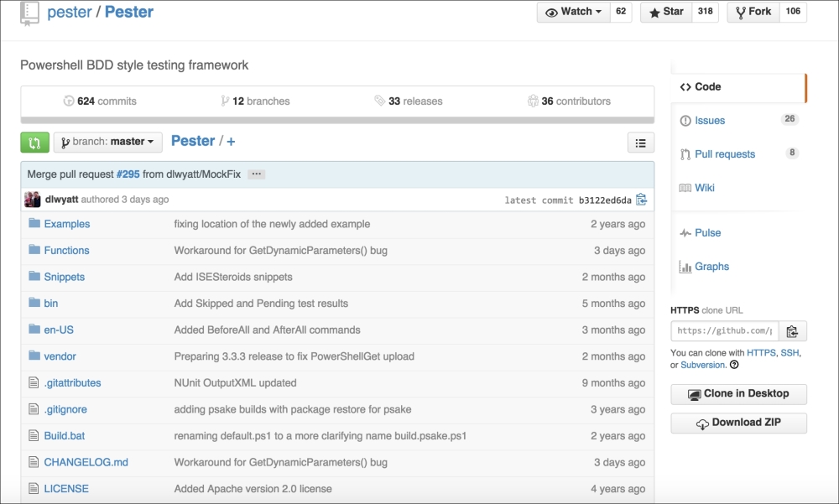
Task: Open the branch: master dropdown
Action: pos(107,143)
